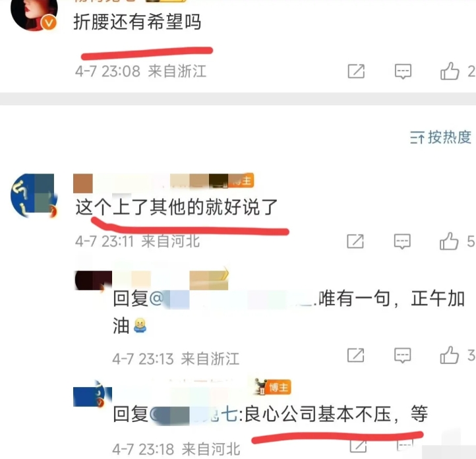Like the 这个上了其他的就好说了 comment
This screenshot has width=476, height=459.
pos(449,241)
